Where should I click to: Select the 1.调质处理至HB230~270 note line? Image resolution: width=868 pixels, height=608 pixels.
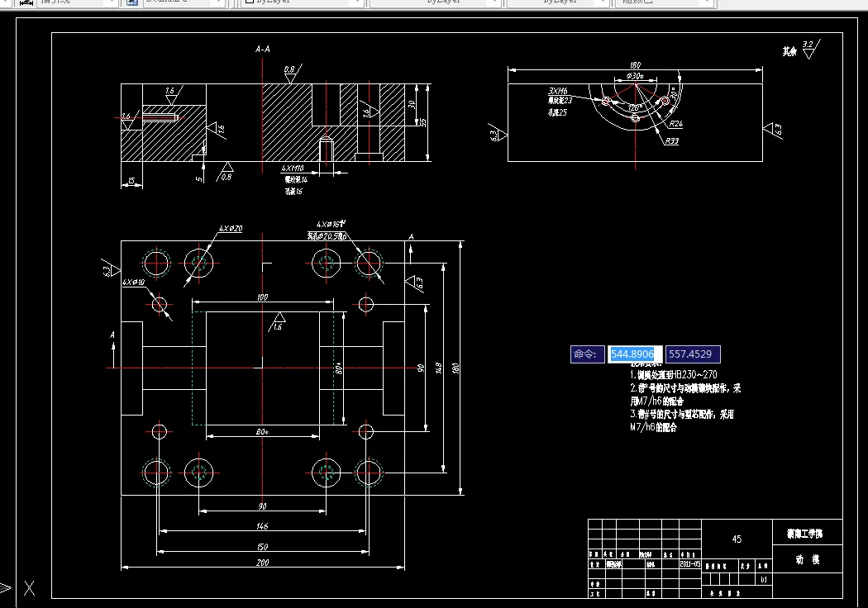click(x=674, y=374)
